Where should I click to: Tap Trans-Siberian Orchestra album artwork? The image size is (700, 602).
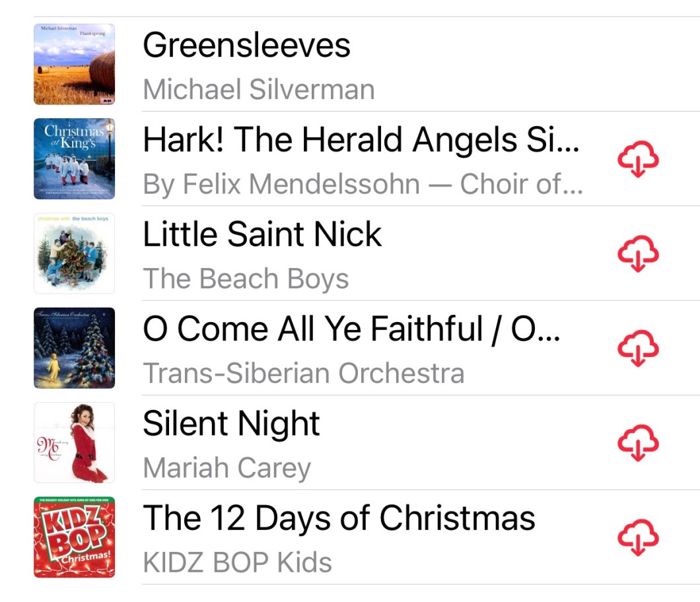pyautogui.click(x=74, y=348)
